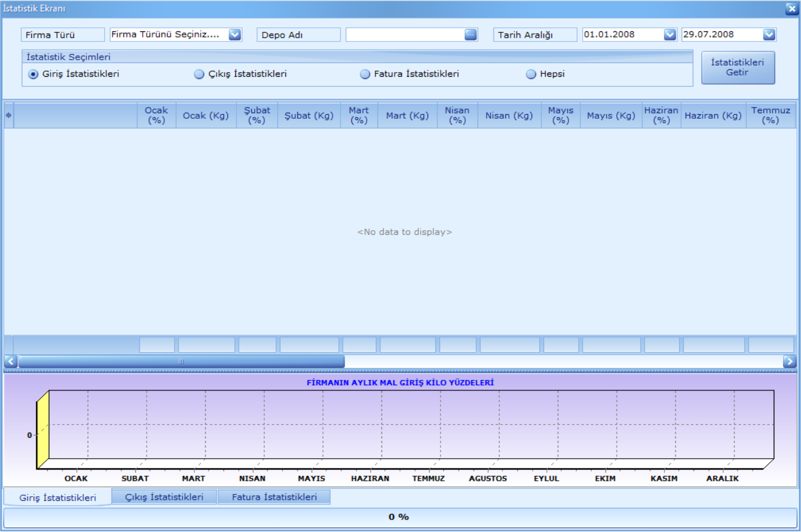Switch to the Fatura İstatistikleri bottom tab
The height and width of the screenshot is (532, 801).
tap(274, 497)
